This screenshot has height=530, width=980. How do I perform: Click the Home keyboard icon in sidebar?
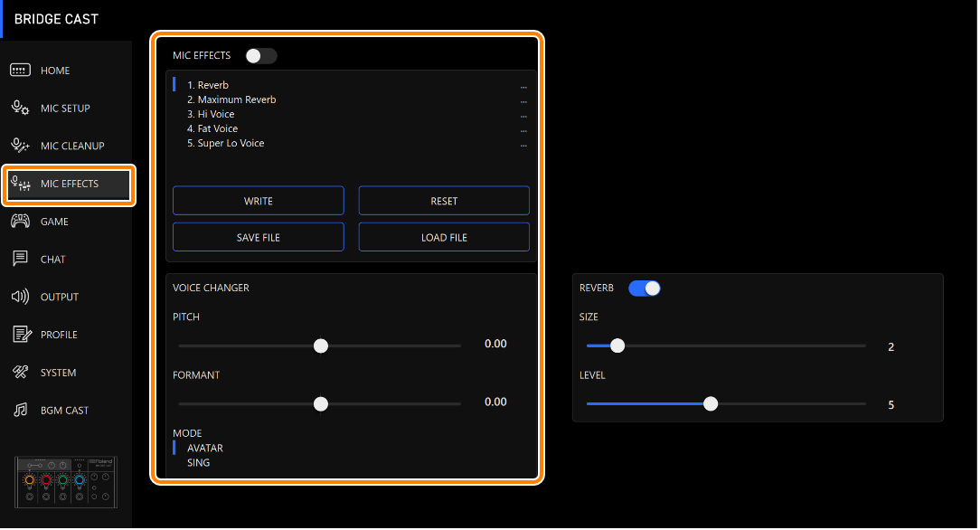pyautogui.click(x=20, y=70)
